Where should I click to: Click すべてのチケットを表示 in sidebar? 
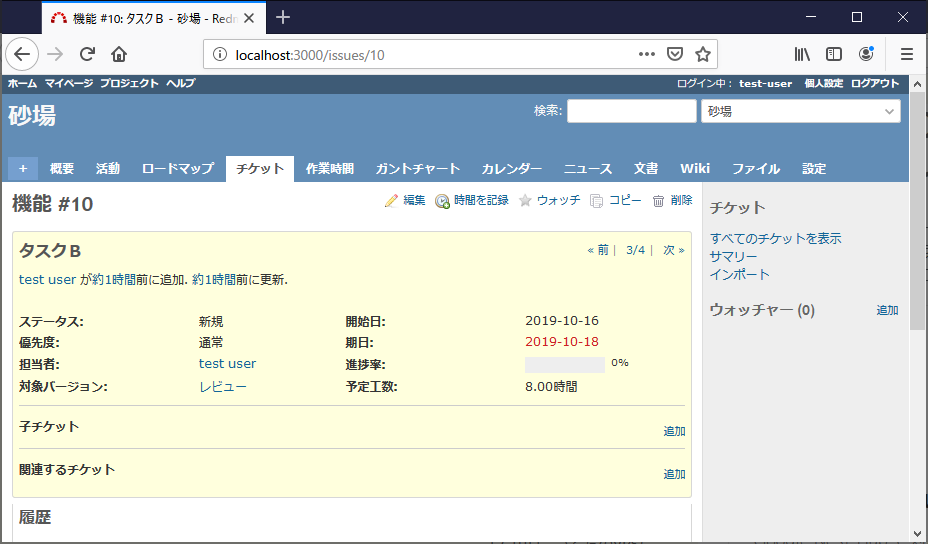(x=775, y=239)
